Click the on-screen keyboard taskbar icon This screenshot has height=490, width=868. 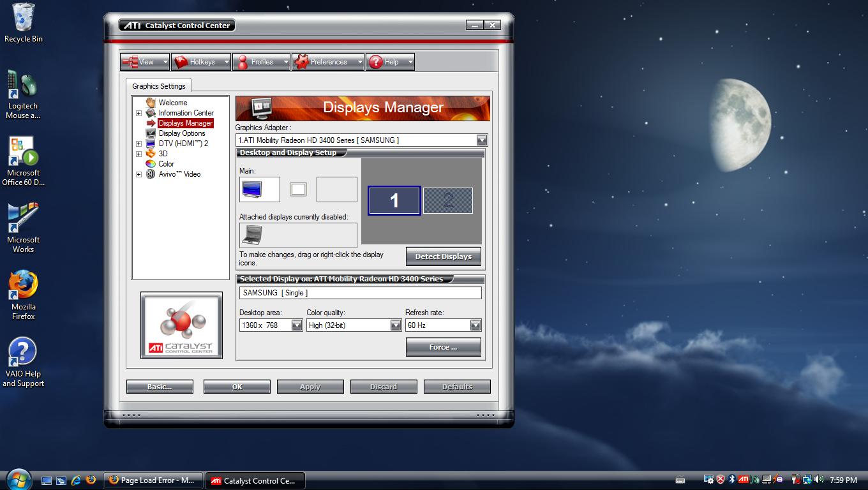point(680,480)
